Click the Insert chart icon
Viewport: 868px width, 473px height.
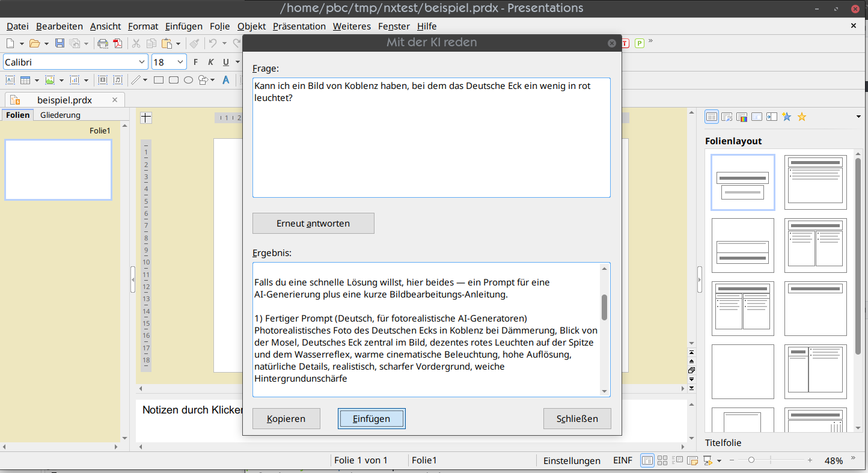[75, 80]
